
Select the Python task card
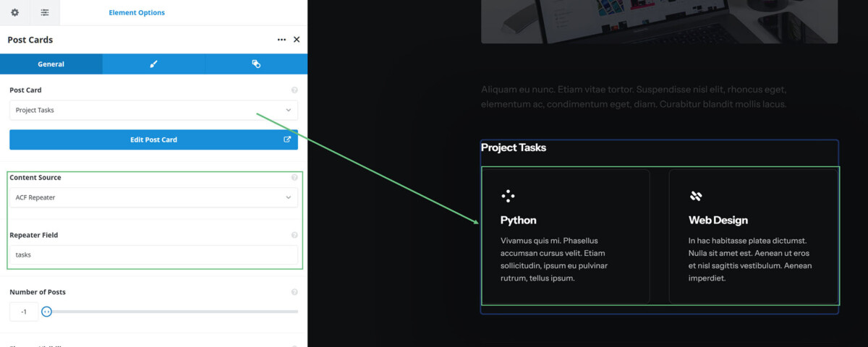coord(566,236)
